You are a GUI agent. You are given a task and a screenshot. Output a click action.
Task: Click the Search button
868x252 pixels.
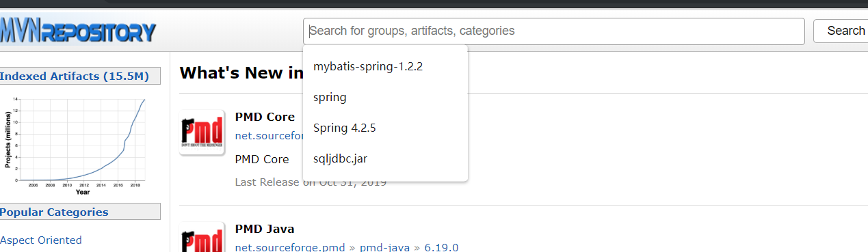(841, 31)
